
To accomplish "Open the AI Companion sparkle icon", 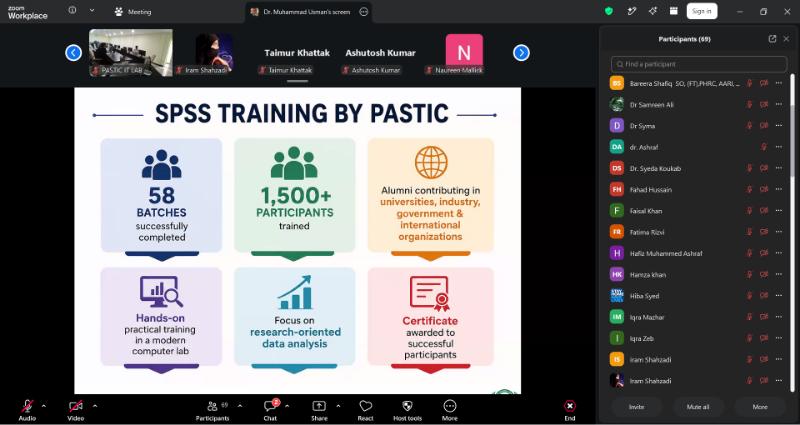I will tap(653, 11).
